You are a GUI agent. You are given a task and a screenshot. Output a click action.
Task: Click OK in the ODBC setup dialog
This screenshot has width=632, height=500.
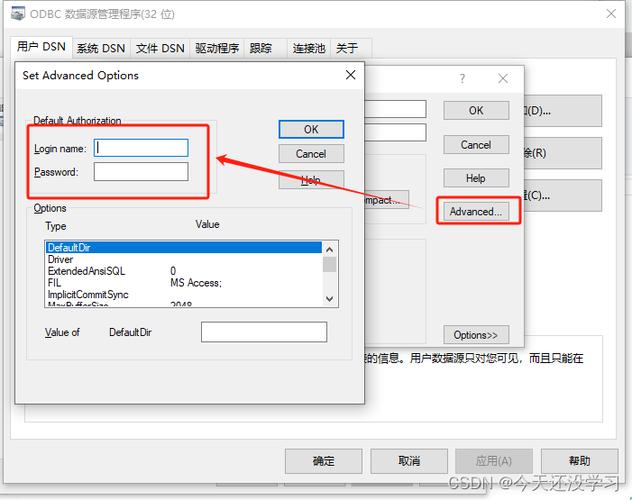[x=476, y=110]
